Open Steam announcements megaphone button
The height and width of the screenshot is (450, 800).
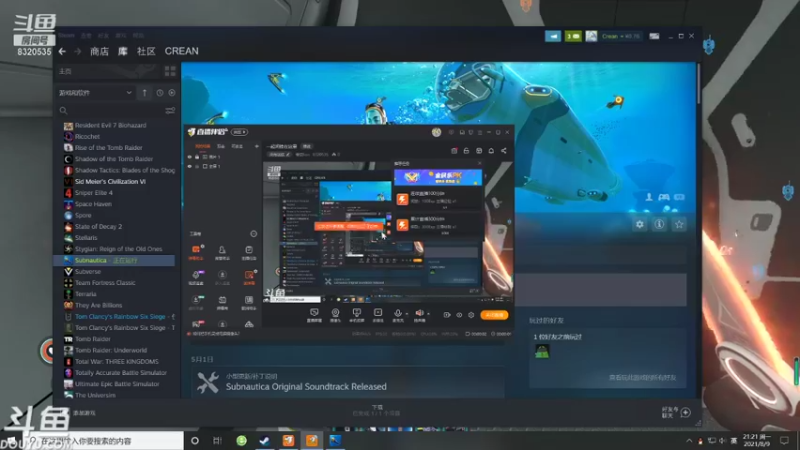click(x=553, y=36)
